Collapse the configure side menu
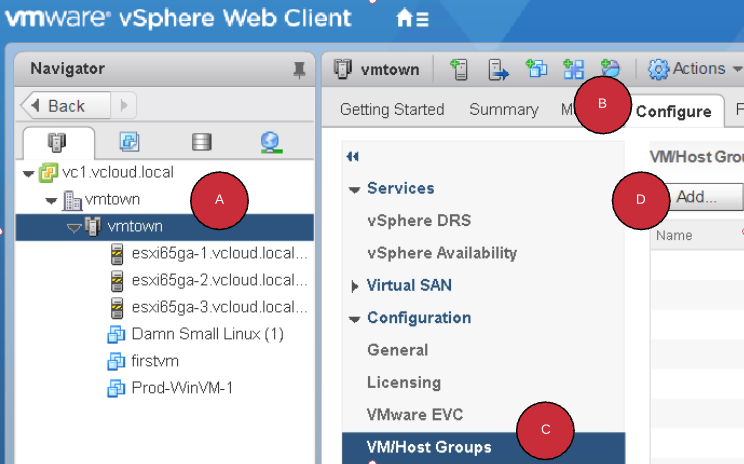Viewport: 744px width, 464px height. pos(353,157)
